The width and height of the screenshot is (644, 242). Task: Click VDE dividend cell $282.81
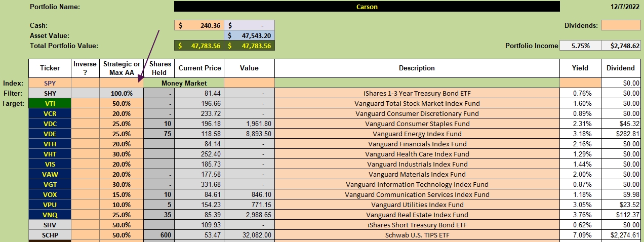[x=621, y=134]
